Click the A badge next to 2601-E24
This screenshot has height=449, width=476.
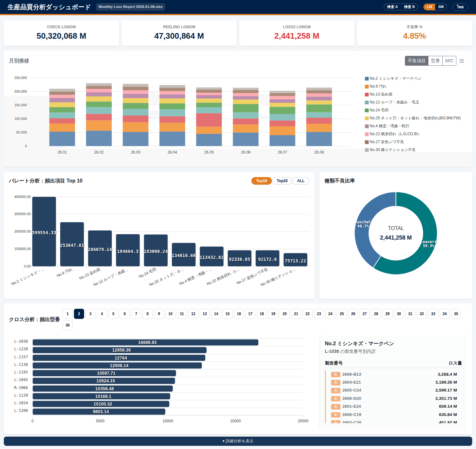pyautogui.click(x=335, y=406)
